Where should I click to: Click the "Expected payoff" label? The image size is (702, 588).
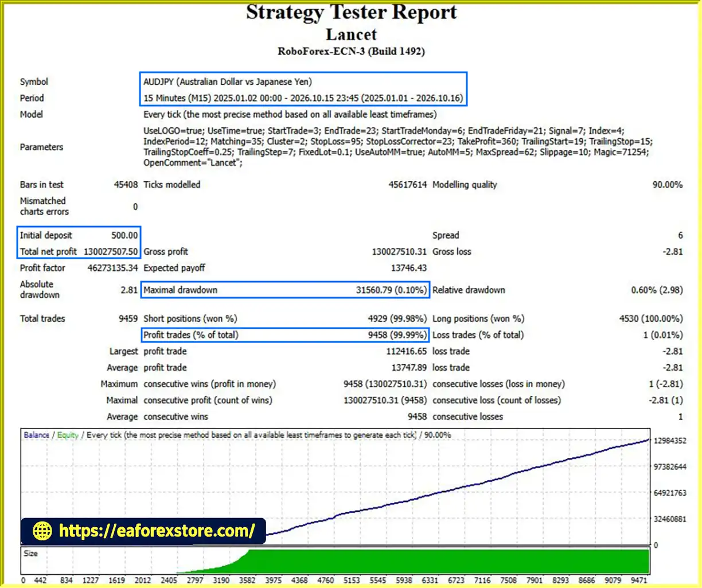tap(174, 268)
